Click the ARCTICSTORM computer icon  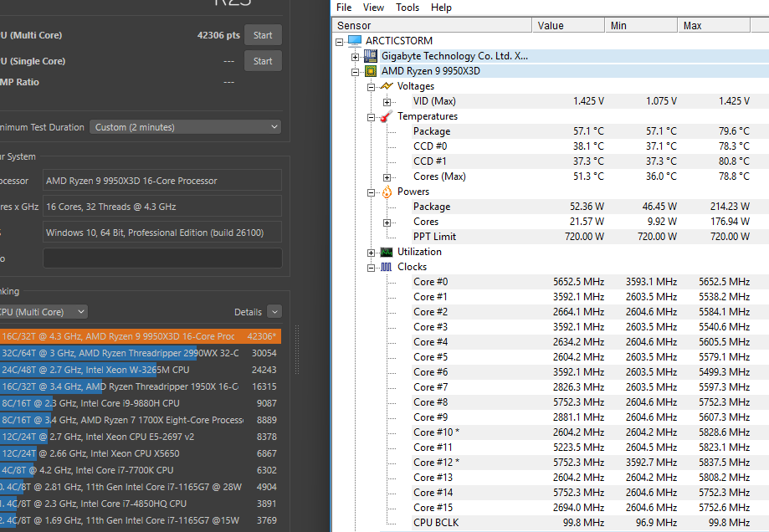pos(354,41)
